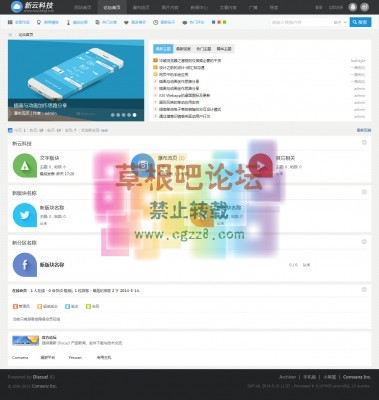
Task: Open the 最新回复 link right of the stats row
Action: tap(364, 130)
